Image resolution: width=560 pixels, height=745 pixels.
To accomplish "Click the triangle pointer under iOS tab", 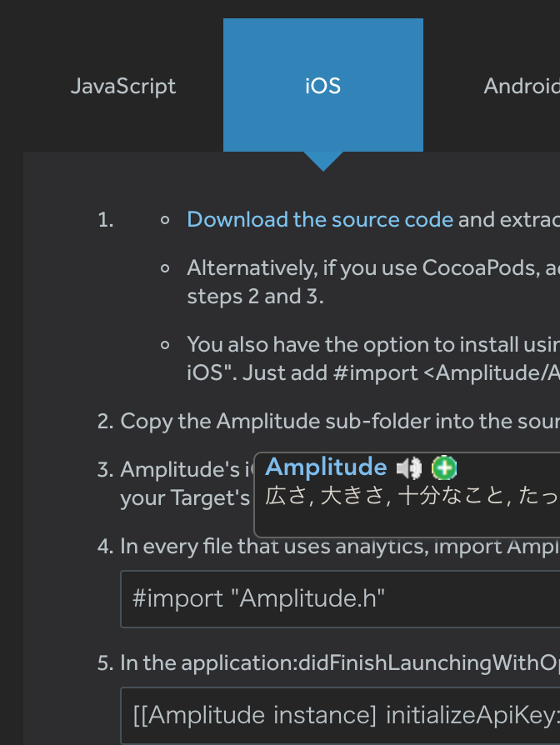I will coord(323,162).
